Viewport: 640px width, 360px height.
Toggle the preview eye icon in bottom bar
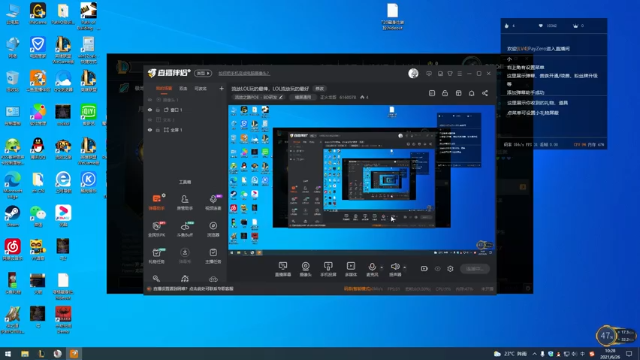tap(438, 269)
